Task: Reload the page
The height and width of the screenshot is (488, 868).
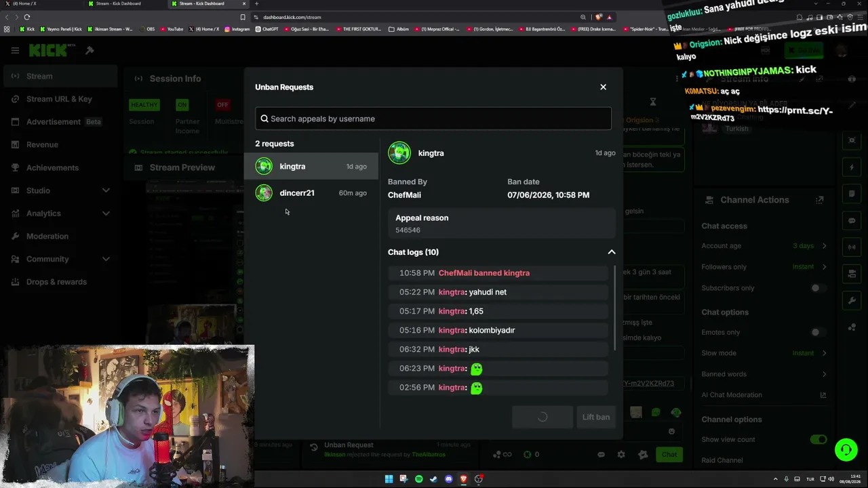Action: (26, 17)
